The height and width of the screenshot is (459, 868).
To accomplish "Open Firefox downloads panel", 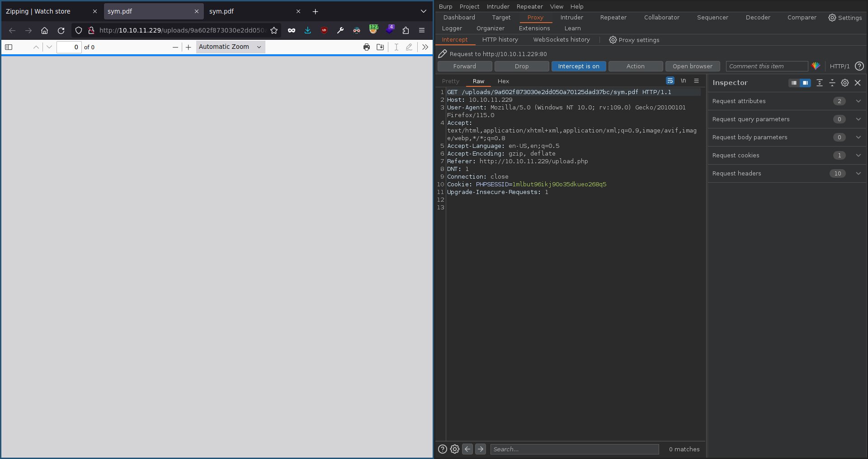I will [308, 30].
